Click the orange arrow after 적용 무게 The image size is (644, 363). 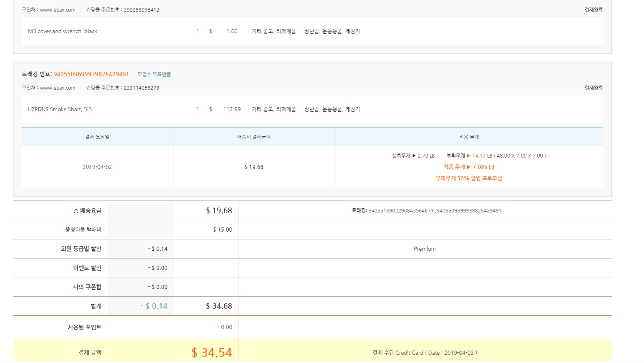point(468,167)
